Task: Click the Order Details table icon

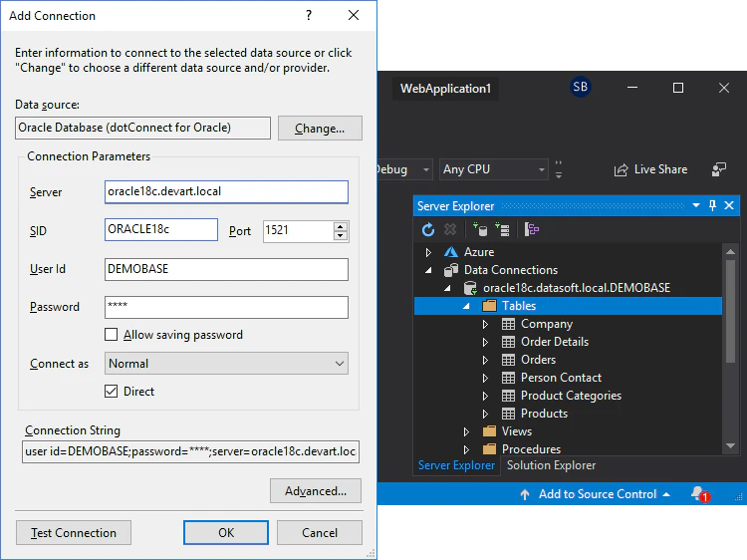Action: (x=508, y=342)
